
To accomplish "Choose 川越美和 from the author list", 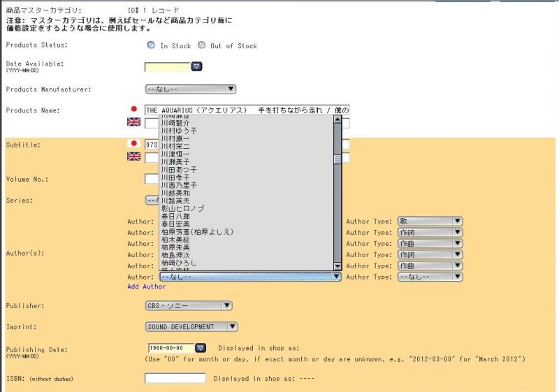I will pos(247,193).
